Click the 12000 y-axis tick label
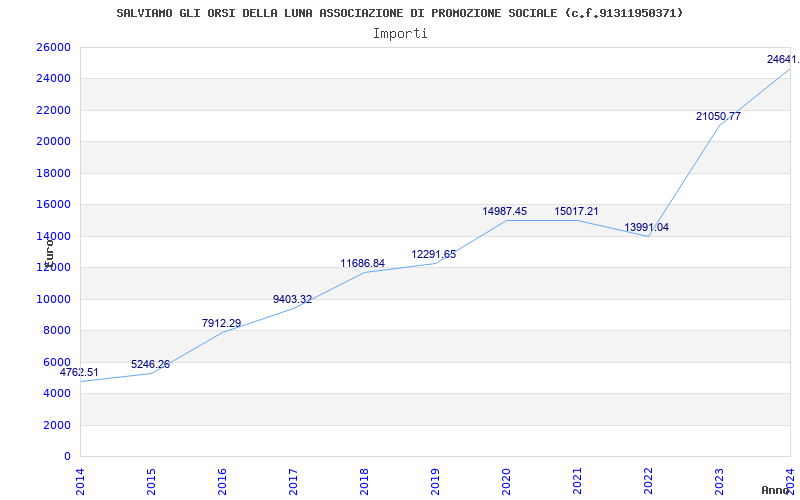Screen dimensions: 800x500 [54, 267]
